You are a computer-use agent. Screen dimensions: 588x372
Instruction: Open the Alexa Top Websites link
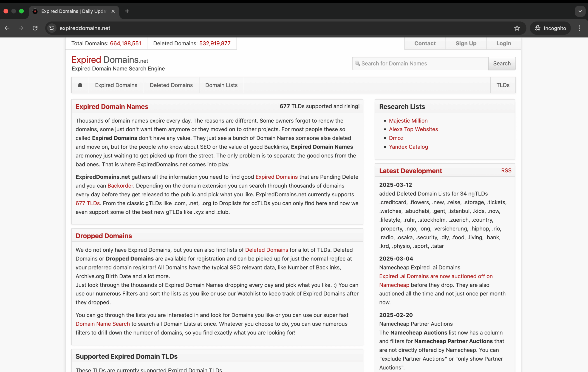413,129
